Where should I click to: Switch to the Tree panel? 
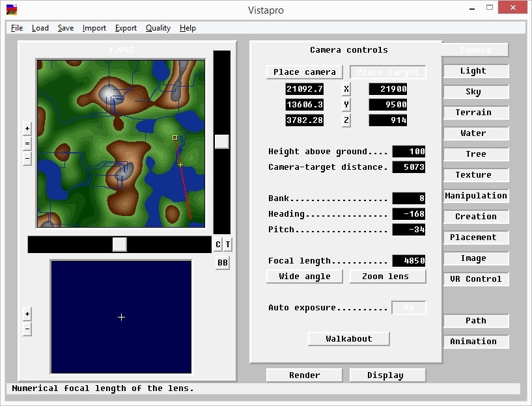(476, 154)
